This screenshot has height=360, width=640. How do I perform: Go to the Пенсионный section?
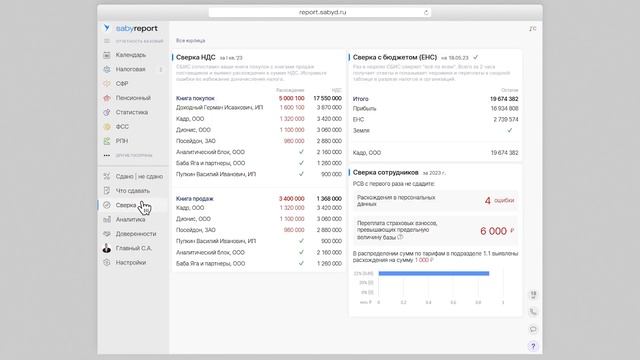(133, 98)
